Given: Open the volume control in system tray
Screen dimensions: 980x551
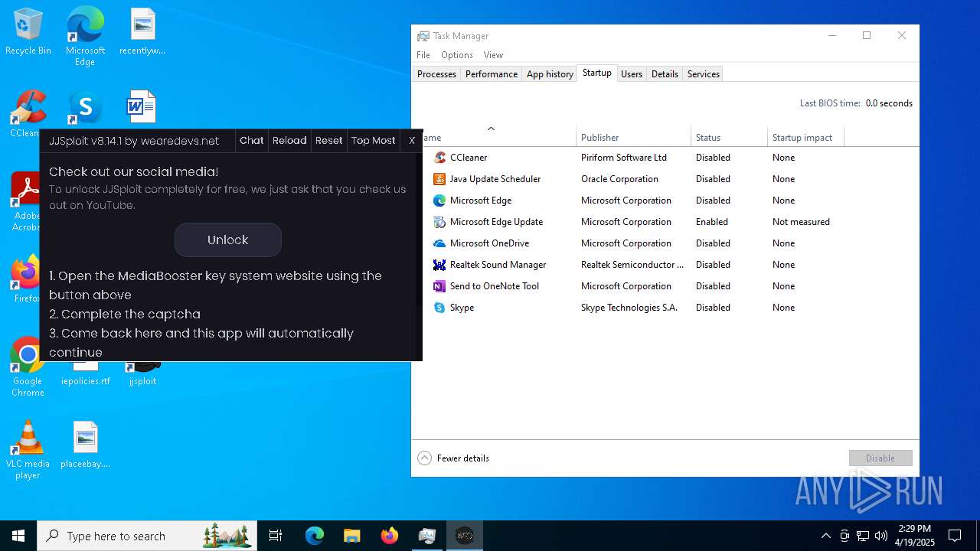Looking at the screenshot, I should point(881,536).
